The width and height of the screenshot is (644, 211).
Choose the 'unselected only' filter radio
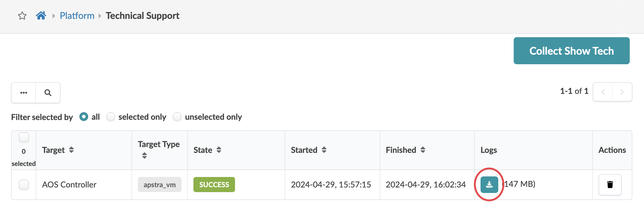[177, 117]
